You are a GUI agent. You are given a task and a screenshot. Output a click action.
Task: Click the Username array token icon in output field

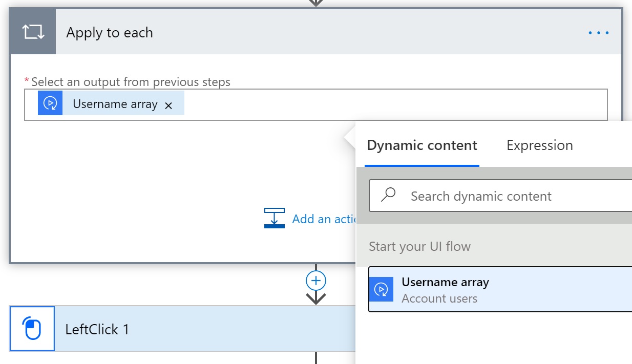pyautogui.click(x=50, y=103)
